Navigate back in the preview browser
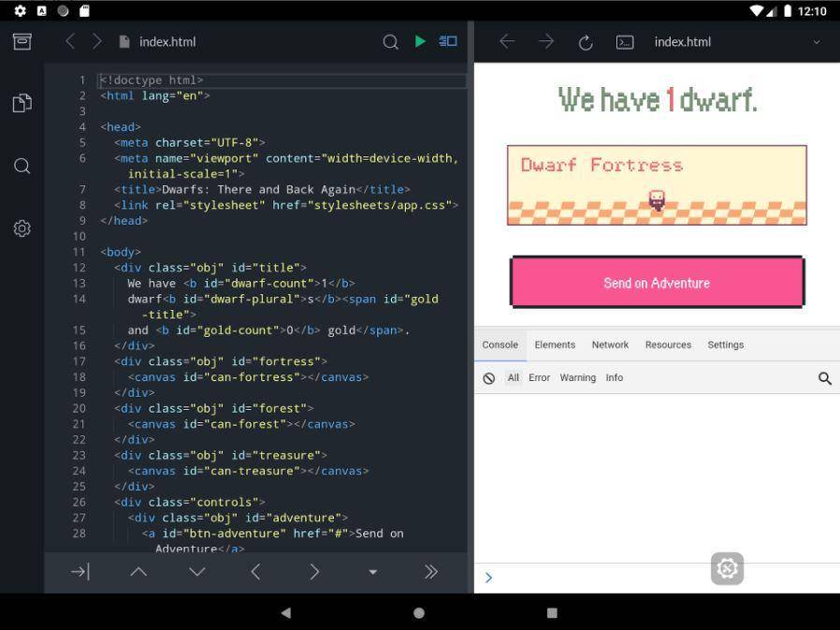 [x=507, y=41]
